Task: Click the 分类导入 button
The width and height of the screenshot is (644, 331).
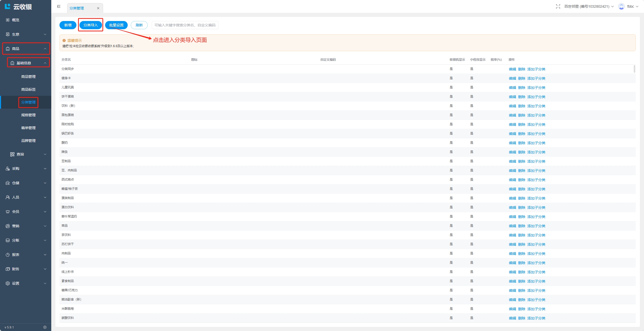Action: tap(90, 25)
